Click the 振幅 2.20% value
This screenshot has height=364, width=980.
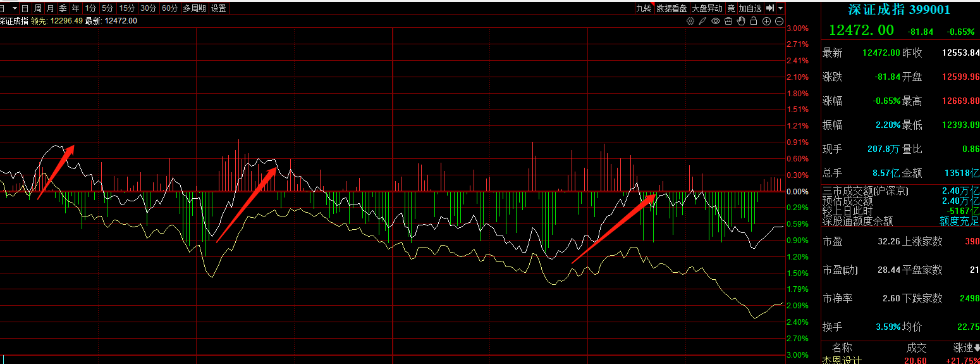[x=888, y=125]
